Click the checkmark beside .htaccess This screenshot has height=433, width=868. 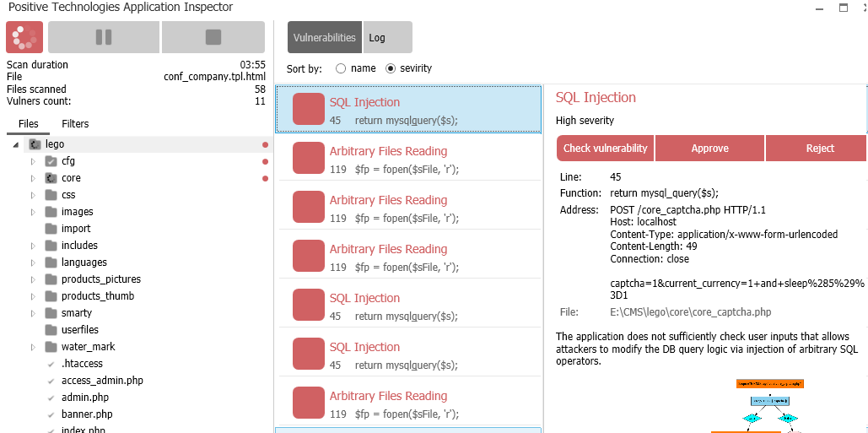51,365
